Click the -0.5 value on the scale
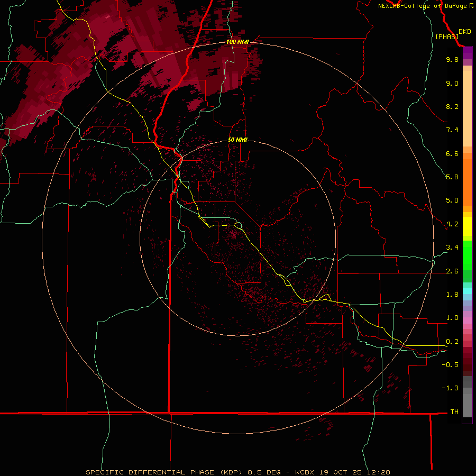 pyautogui.click(x=450, y=365)
